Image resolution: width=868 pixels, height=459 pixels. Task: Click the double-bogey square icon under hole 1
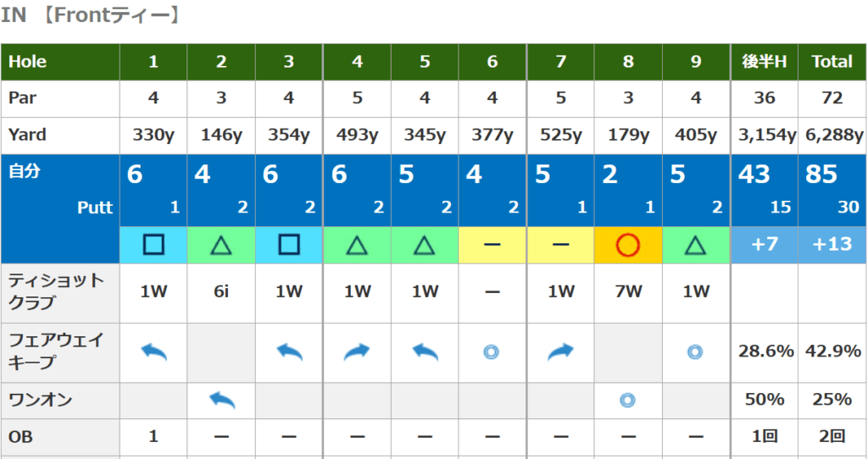(153, 246)
